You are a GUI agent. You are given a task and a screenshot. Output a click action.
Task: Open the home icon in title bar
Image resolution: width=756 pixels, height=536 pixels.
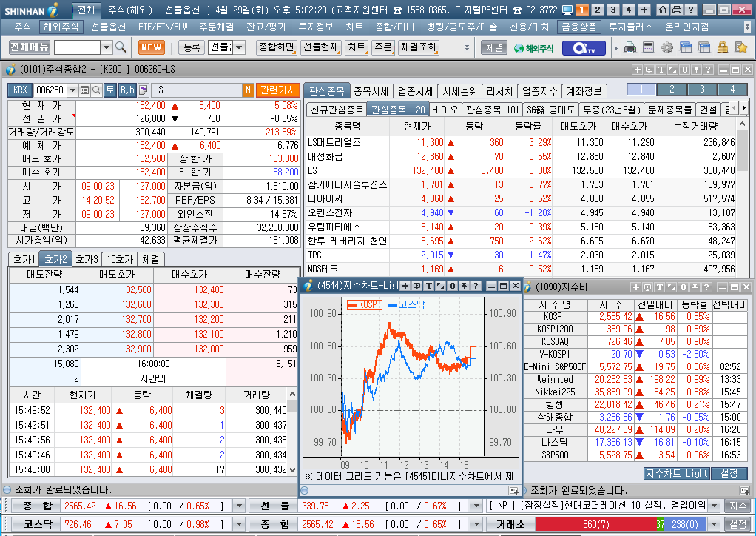663,10
